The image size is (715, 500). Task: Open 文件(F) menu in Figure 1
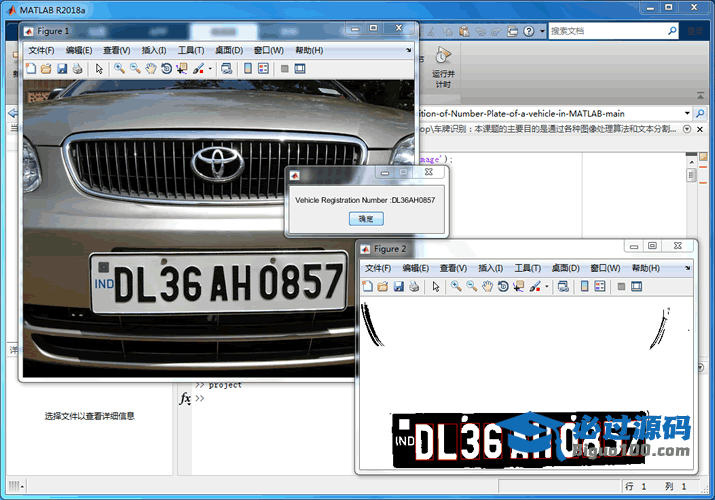pos(41,50)
